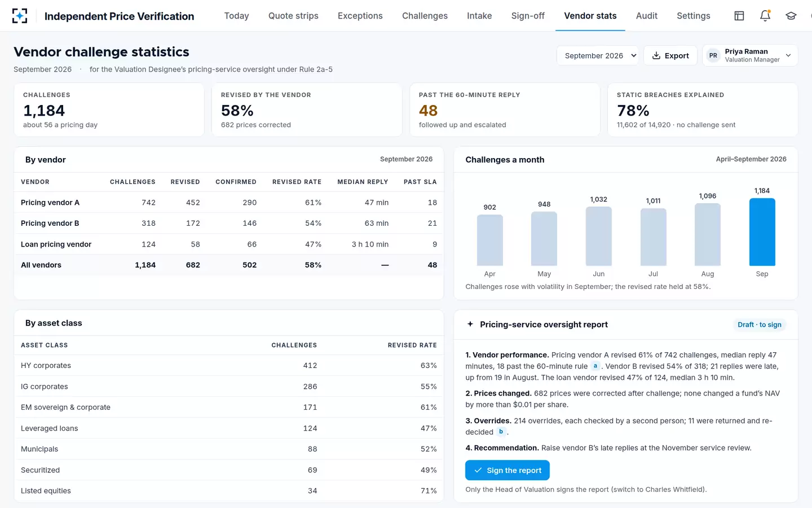Open notifications bell icon
812x508 pixels.
click(x=765, y=16)
